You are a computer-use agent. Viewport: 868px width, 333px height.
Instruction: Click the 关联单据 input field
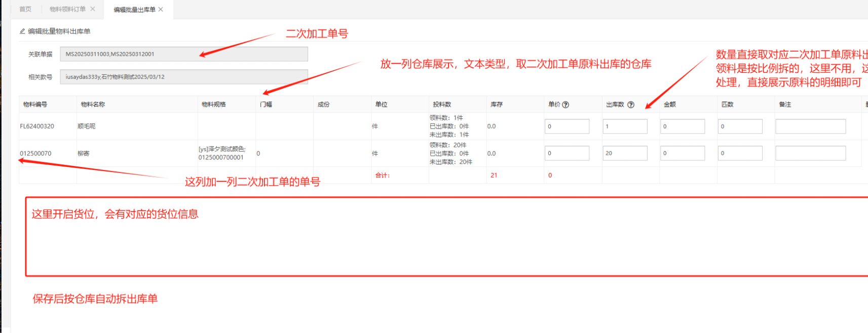point(183,54)
